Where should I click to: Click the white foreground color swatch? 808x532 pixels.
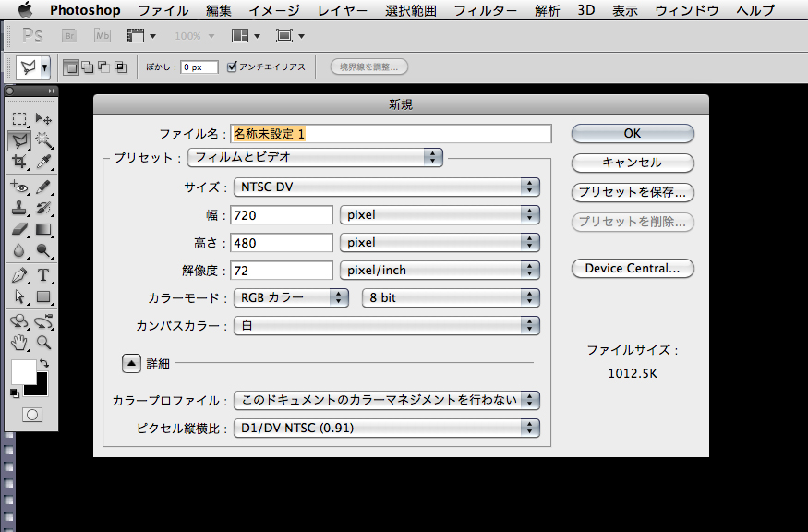point(22,372)
